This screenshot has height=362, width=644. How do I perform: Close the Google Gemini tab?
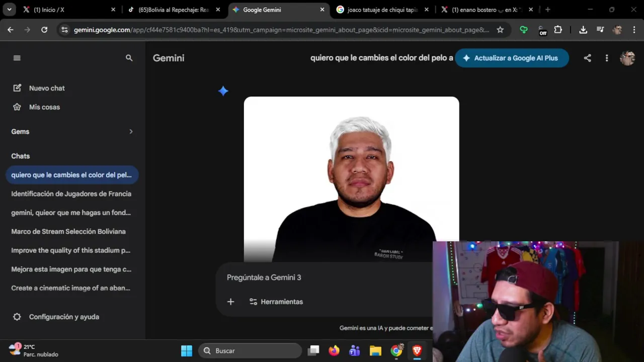[x=322, y=10]
